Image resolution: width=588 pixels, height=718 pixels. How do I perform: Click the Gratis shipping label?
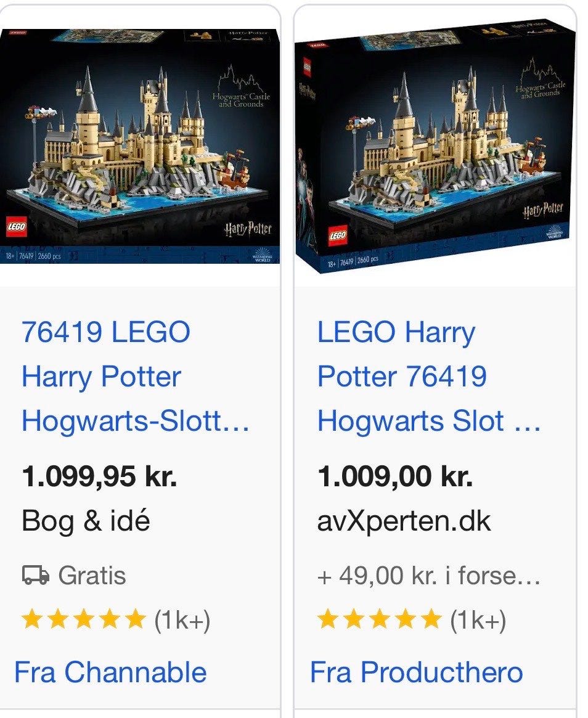pyautogui.click(x=92, y=575)
